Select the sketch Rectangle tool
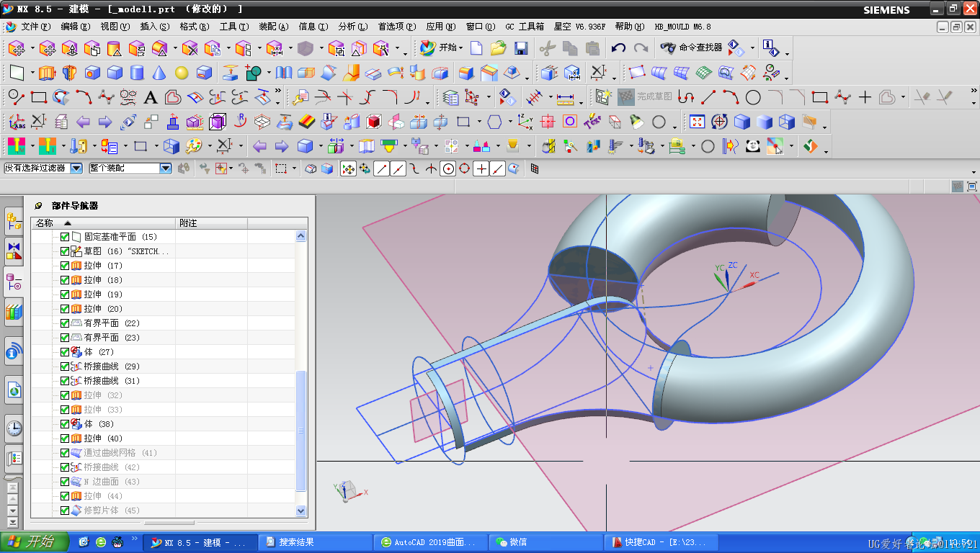 click(820, 97)
